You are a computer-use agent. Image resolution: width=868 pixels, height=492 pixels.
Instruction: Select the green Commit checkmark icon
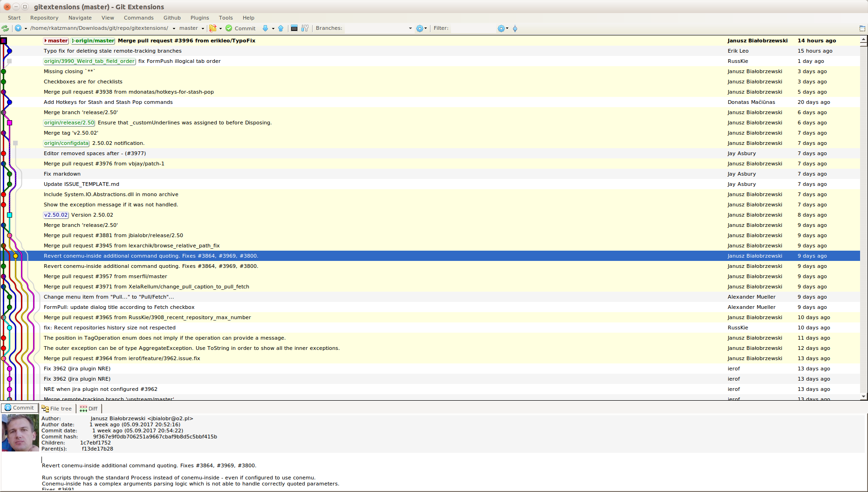(229, 28)
